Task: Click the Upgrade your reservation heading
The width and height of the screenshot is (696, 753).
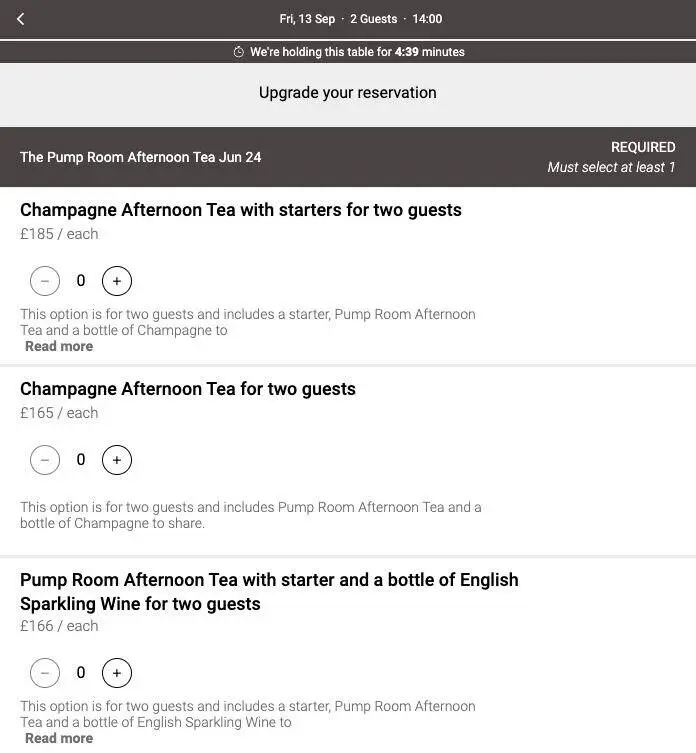Action: click(348, 92)
